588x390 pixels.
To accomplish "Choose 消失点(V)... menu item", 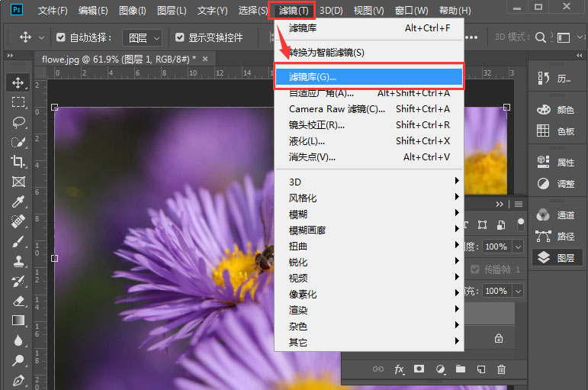I will click(x=369, y=157).
